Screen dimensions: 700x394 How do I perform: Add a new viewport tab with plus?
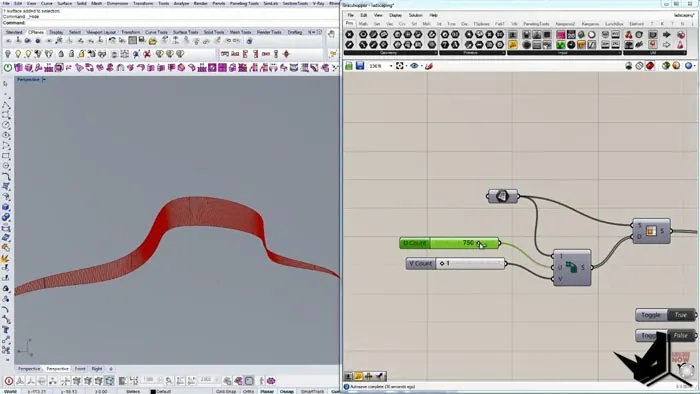pyautogui.click(x=111, y=369)
